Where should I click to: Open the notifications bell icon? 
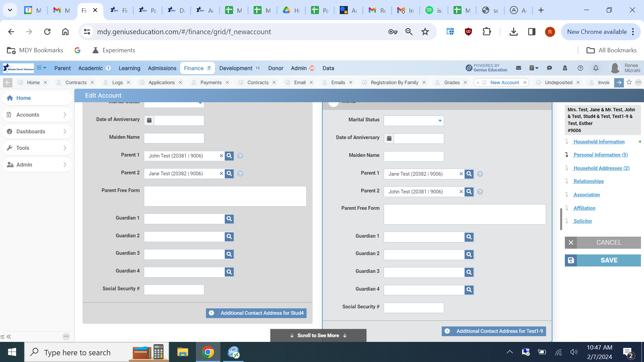click(596, 68)
